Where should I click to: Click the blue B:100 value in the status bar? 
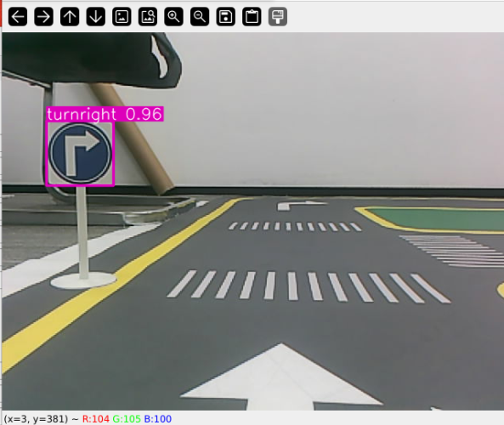coord(158,419)
